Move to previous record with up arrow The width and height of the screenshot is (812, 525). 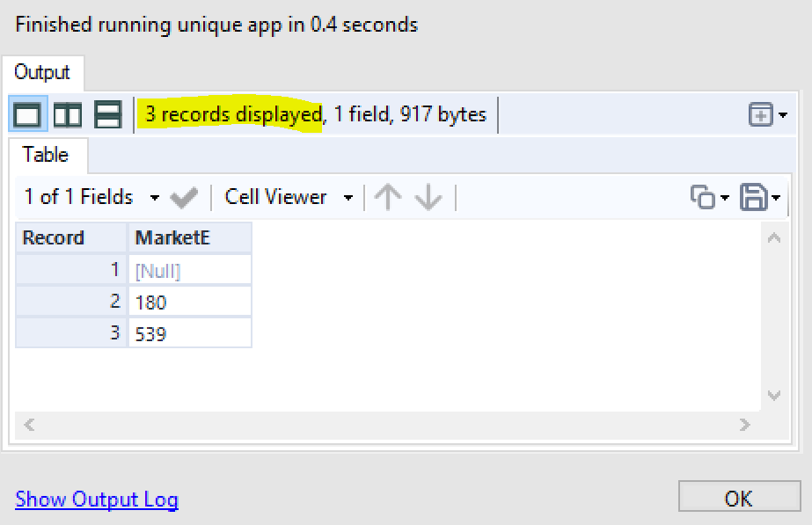[x=387, y=198]
